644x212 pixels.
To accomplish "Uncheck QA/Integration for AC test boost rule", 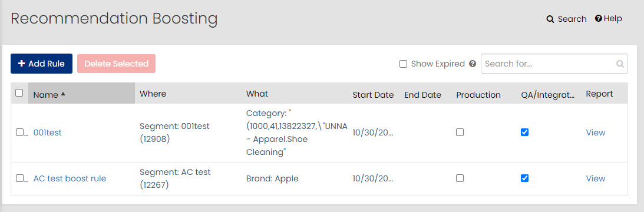I will tap(524, 178).
